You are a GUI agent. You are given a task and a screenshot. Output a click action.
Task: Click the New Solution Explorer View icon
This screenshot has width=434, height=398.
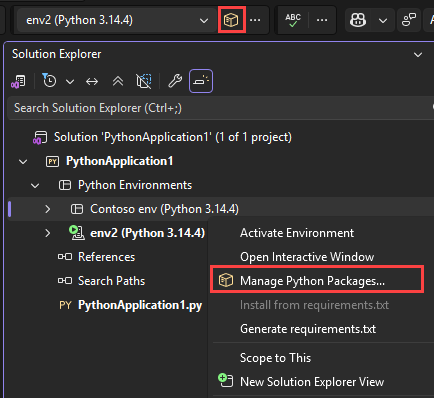pos(226,380)
